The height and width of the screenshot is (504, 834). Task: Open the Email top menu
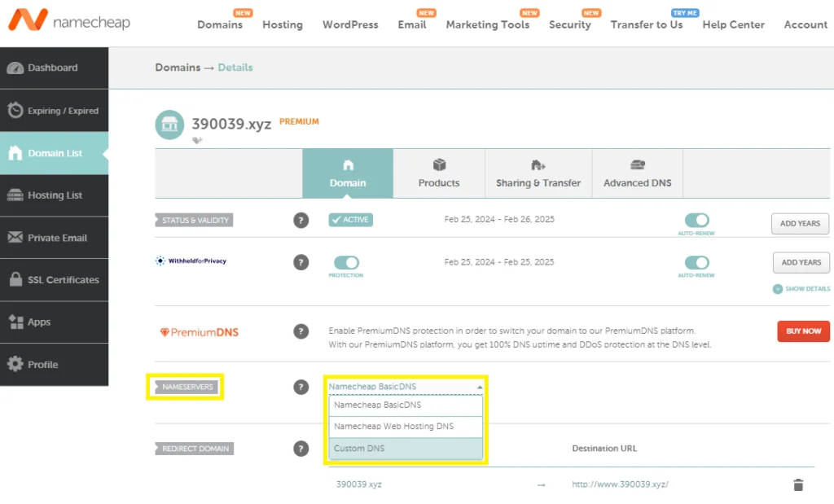click(x=412, y=24)
